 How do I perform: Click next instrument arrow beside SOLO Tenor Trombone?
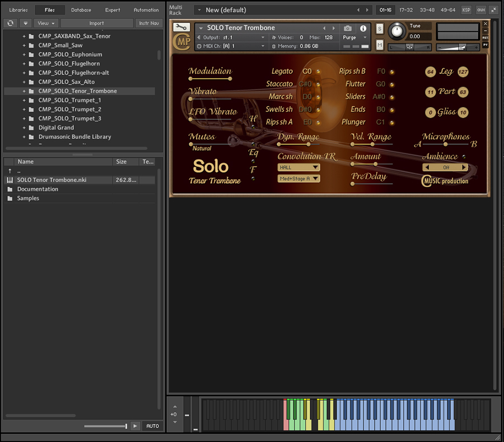(x=334, y=28)
